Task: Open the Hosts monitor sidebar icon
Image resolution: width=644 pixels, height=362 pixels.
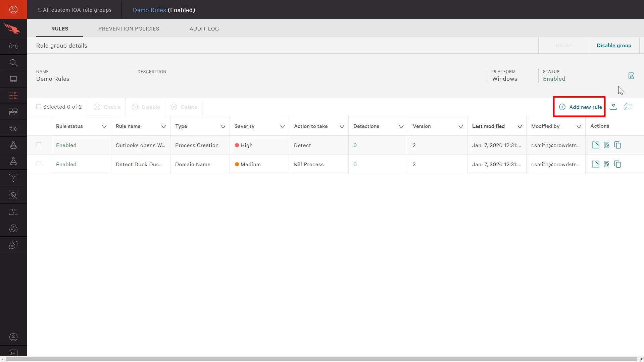Action: click(x=13, y=79)
